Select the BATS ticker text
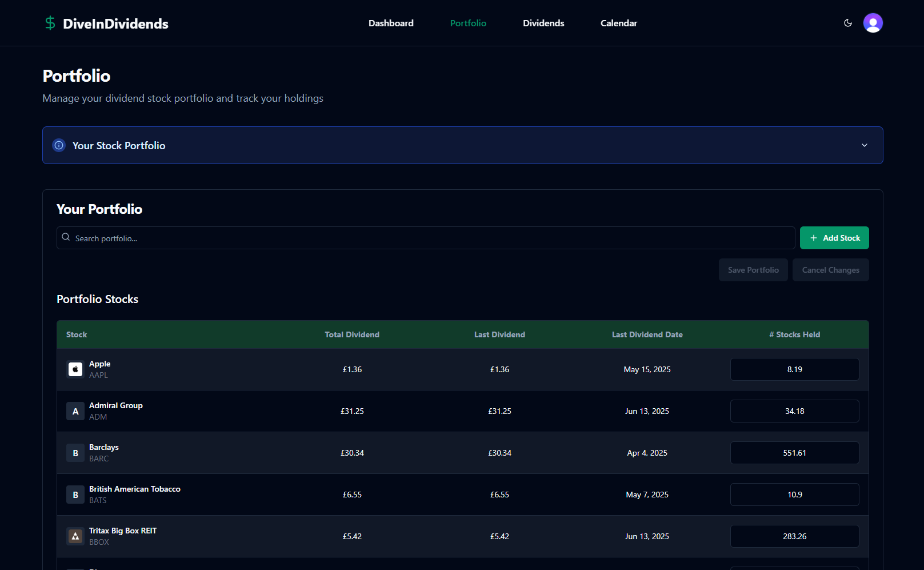The width and height of the screenshot is (924, 570). 98,500
